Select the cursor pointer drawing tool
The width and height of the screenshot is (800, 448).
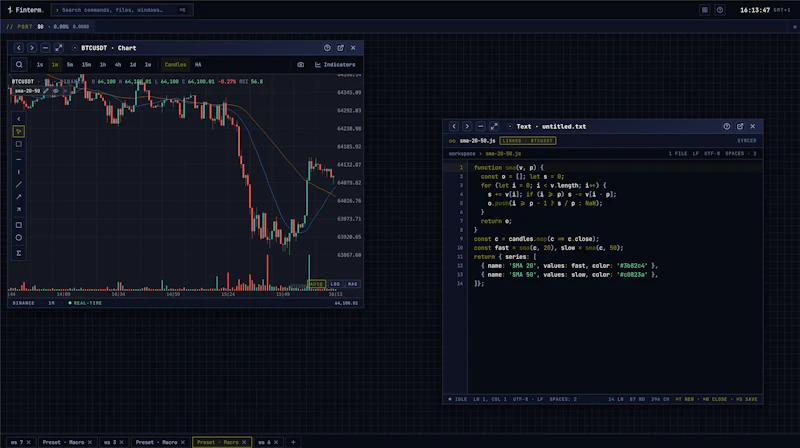[x=19, y=132]
